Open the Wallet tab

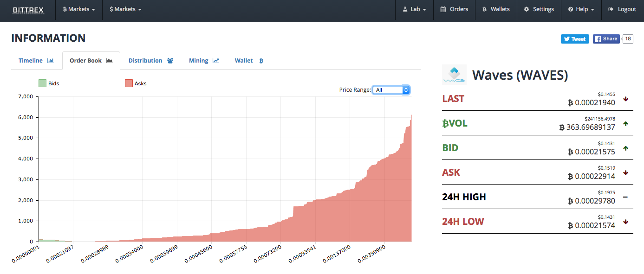(249, 61)
